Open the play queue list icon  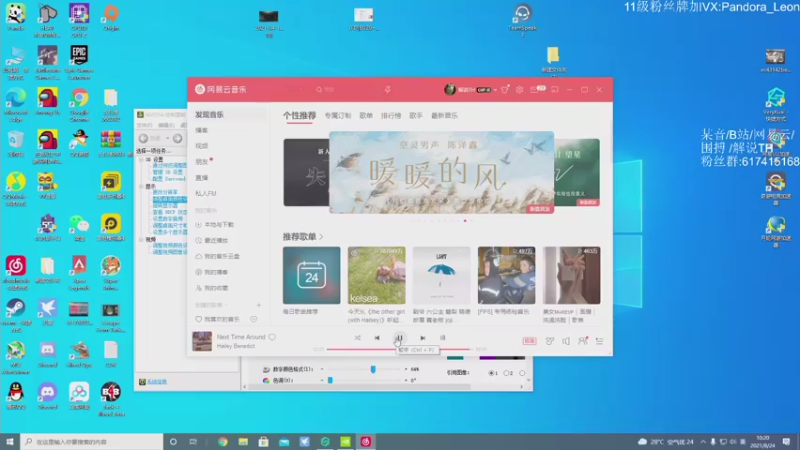[599, 341]
